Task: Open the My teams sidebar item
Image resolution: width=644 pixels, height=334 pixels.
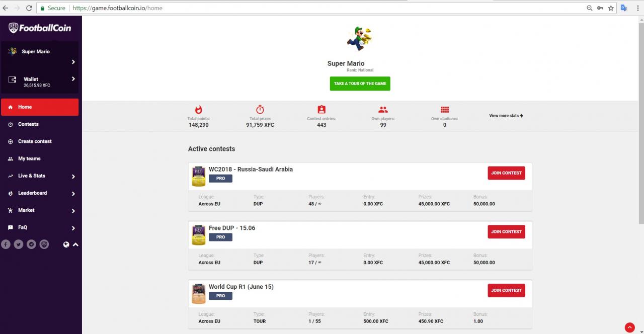Action: pos(29,158)
